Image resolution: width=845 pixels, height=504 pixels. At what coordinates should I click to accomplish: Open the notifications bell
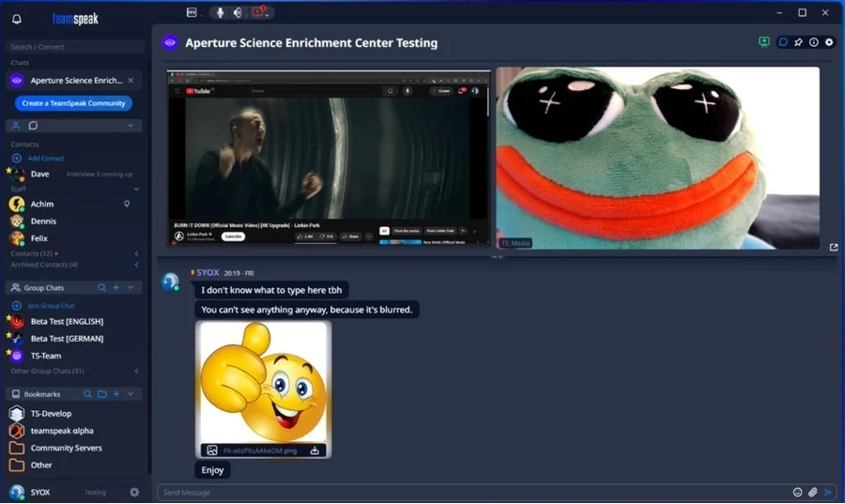[17, 20]
